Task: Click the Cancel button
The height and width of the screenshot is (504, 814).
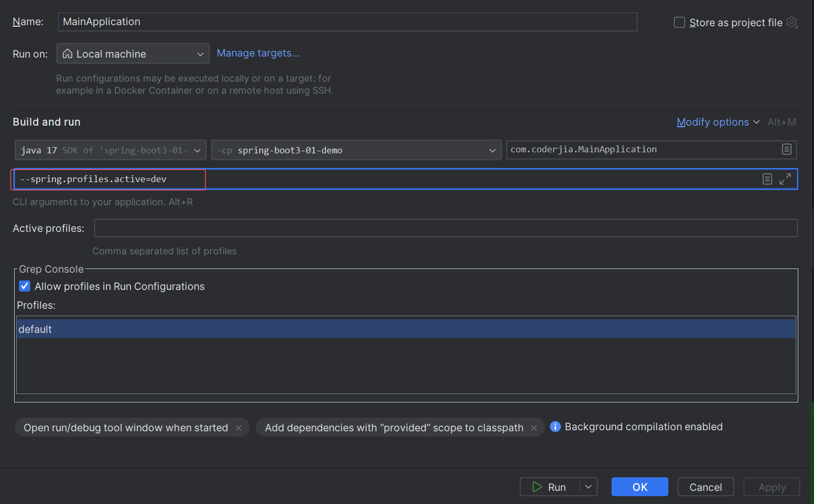Action: (x=706, y=487)
